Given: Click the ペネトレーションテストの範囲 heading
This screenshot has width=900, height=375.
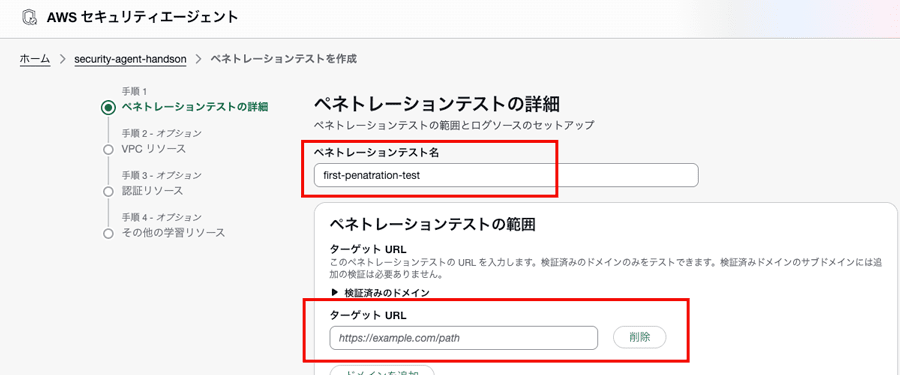Looking at the screenshot, I should tap(433, 225).
